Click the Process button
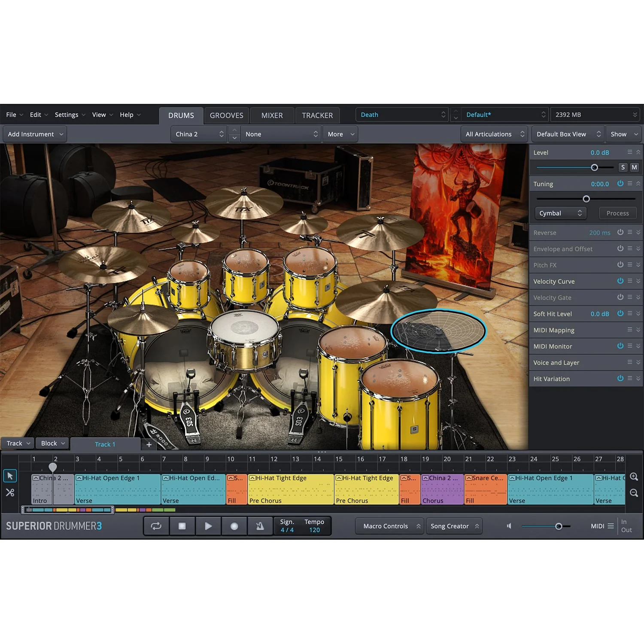 [617, 213]
